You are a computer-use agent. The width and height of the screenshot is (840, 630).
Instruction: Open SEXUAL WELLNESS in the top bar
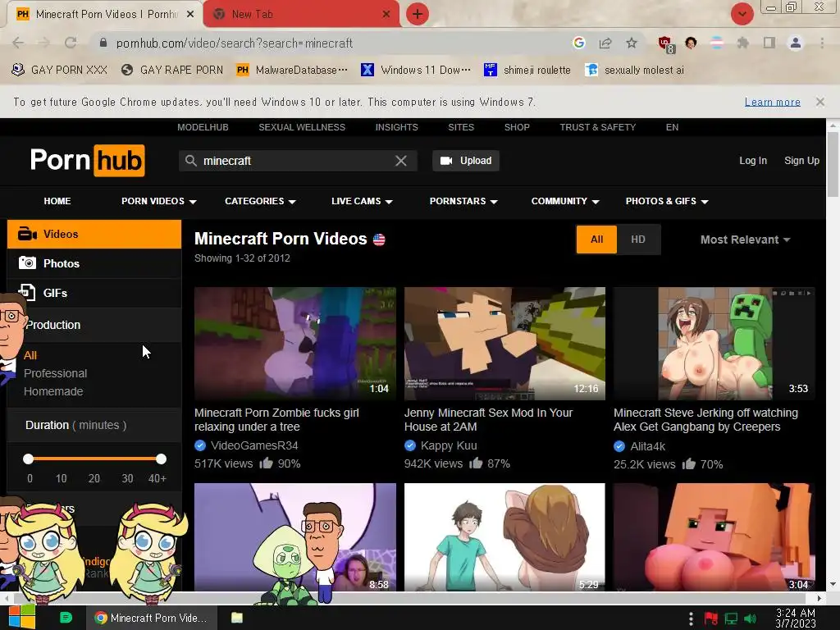[302, 127]
